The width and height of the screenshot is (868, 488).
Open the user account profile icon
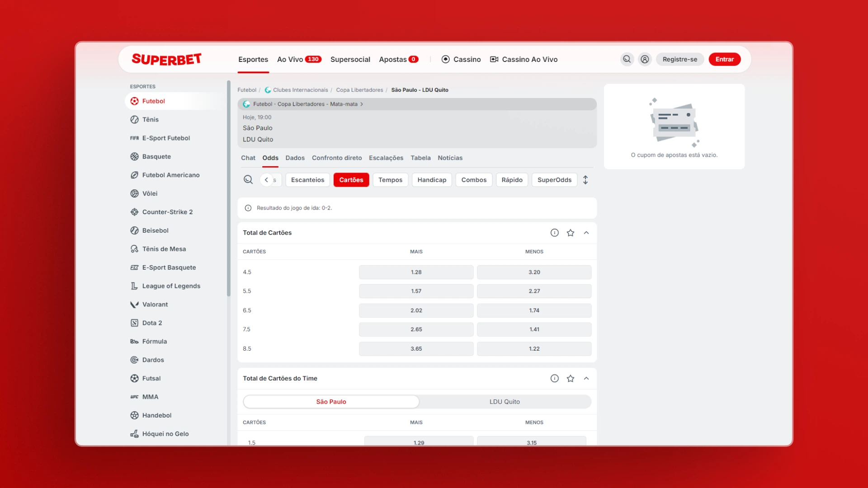pyautogui.click(x=645, y=59)
